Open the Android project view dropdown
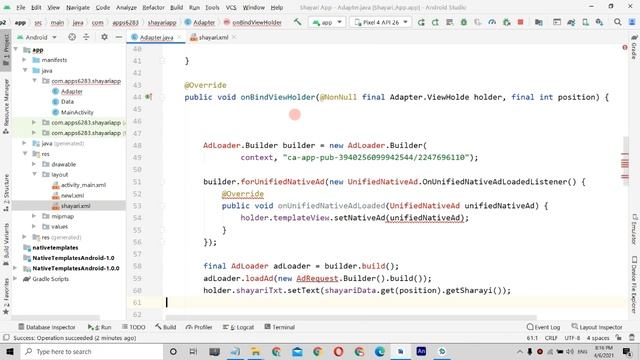 (x=37, y=37)
